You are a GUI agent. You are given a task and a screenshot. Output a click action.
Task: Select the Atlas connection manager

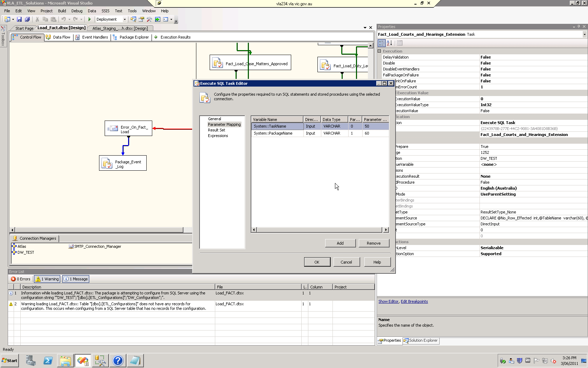coord(19,246)
